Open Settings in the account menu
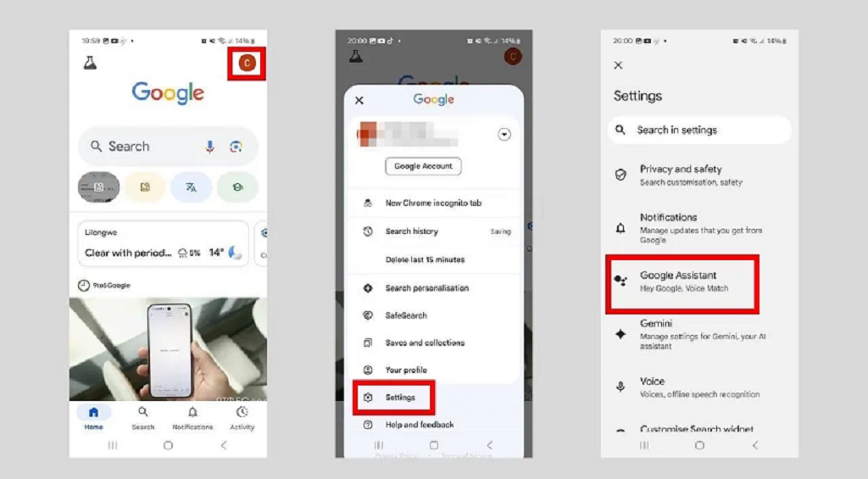868x479 pixels. (400, 398)
